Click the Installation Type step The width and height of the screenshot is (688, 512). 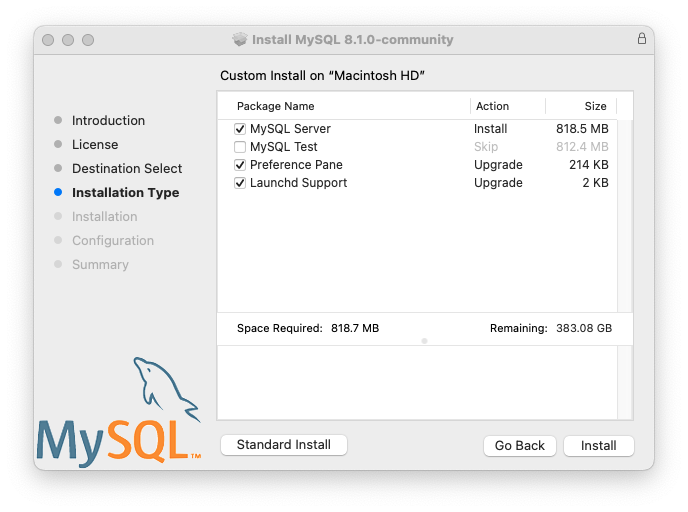[125, 192]
